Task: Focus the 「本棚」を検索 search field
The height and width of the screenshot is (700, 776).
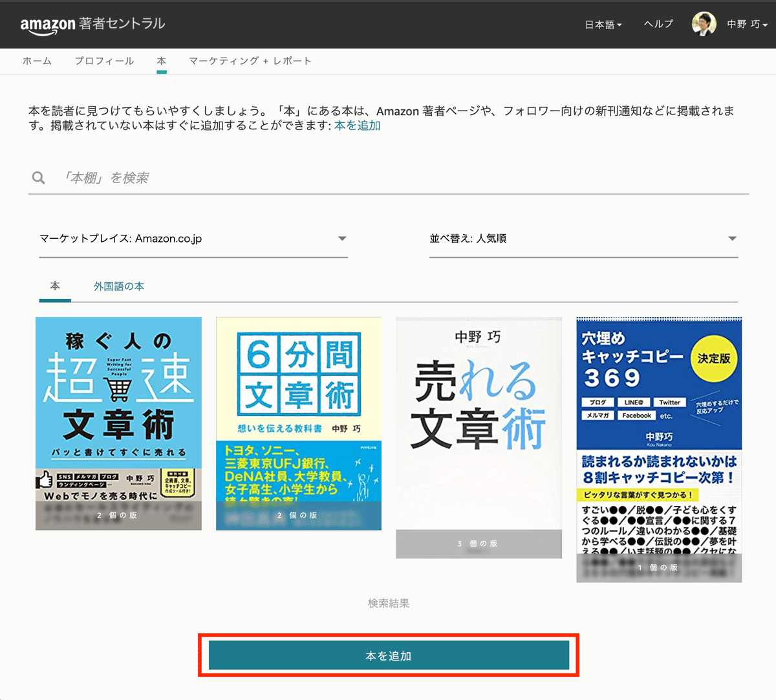Action: point(389,178)
